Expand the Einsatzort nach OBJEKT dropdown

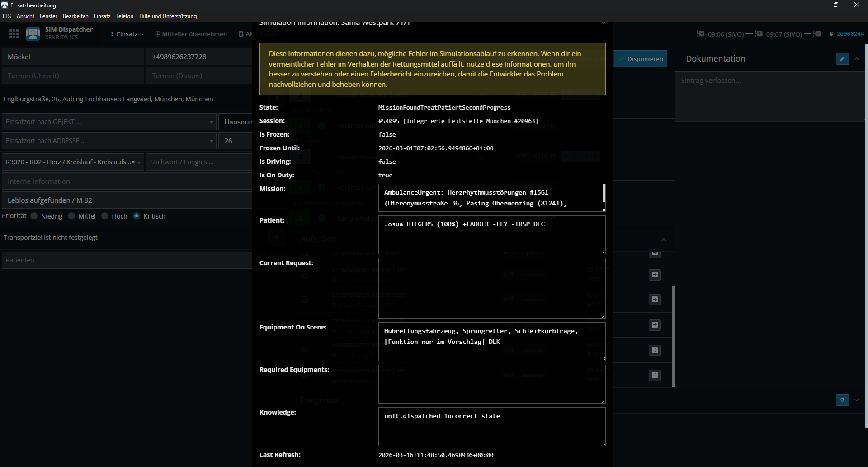[211, 122]
